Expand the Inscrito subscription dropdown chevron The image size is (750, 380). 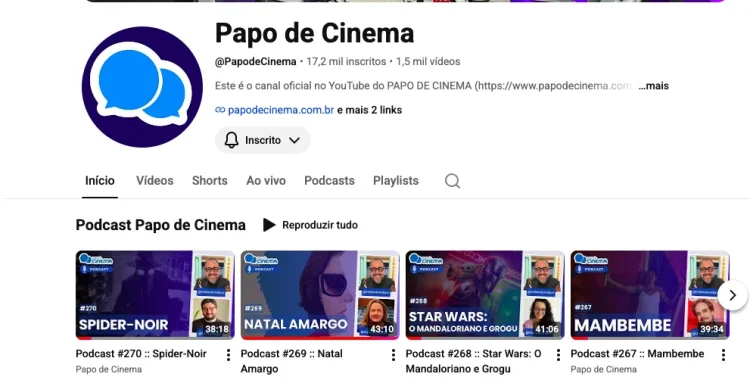pos(295,140)
